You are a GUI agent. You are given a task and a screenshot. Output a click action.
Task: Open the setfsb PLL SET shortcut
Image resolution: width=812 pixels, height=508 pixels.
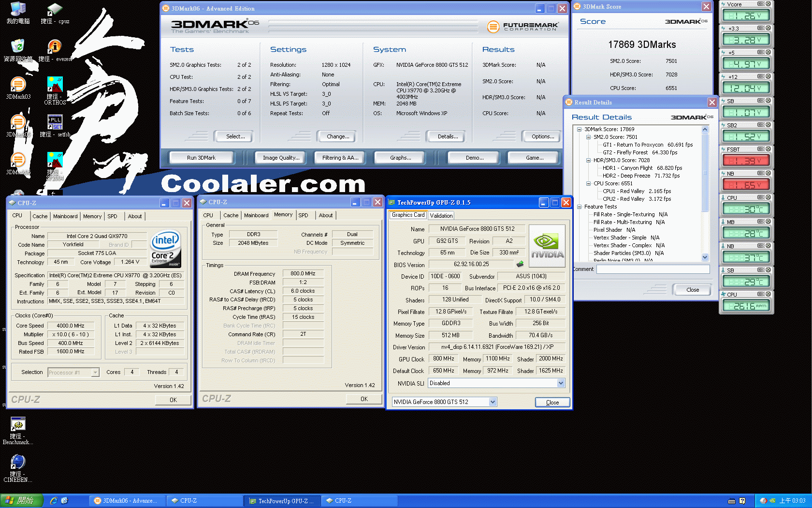(x=55, y=123)
